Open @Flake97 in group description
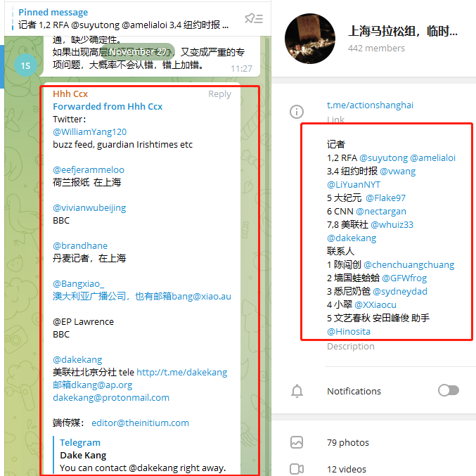476x476 pixels. 385,198
